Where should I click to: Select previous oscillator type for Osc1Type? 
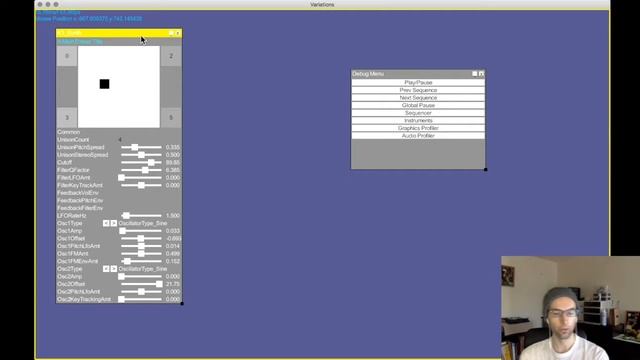[106, 223]
